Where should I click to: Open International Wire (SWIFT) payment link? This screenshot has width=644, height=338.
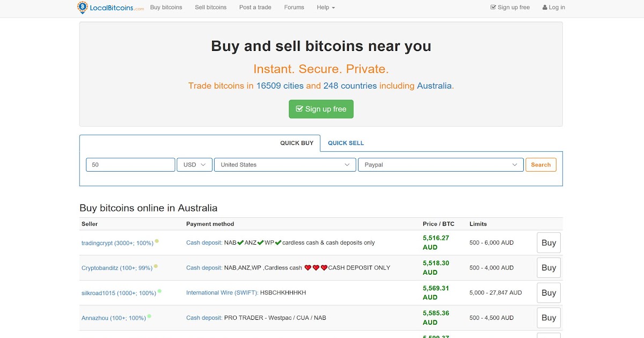coord(222,292)
